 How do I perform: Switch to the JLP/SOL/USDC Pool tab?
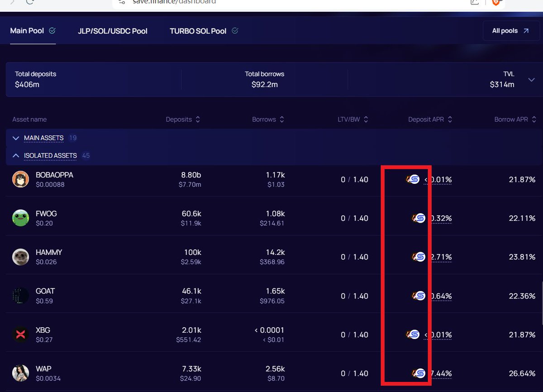point(113,31)
